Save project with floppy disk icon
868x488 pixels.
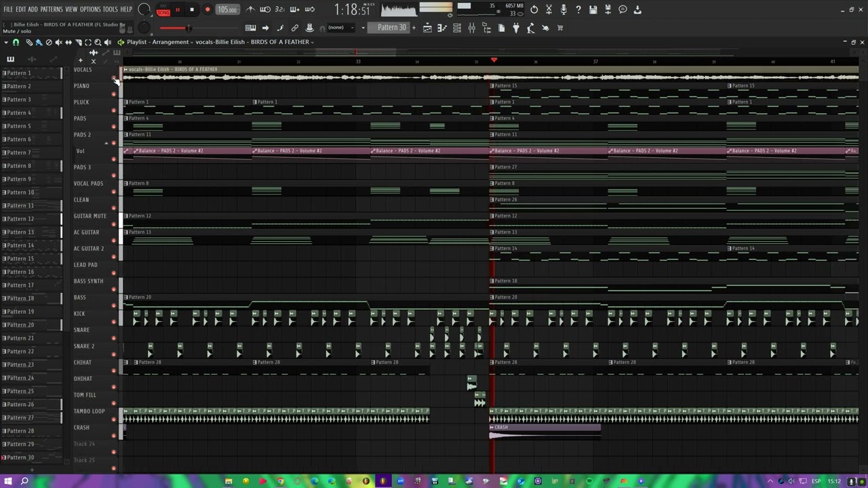(593, 9)
